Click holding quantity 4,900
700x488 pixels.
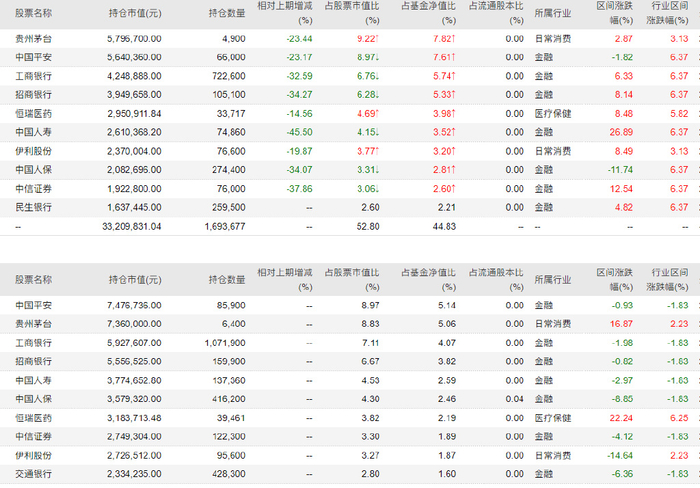(234, 39)
